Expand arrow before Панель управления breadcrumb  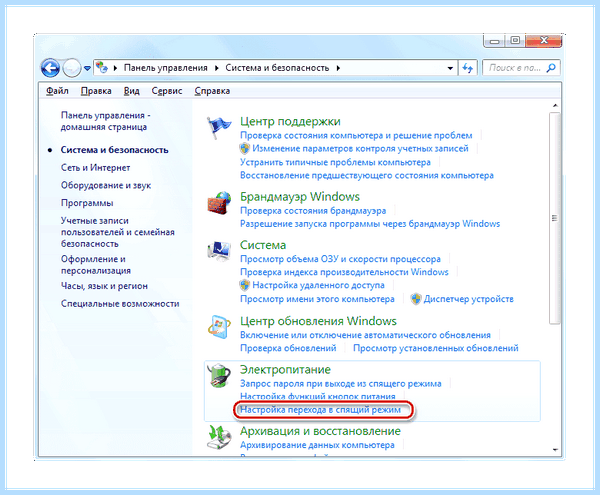[x=116, y=68]
